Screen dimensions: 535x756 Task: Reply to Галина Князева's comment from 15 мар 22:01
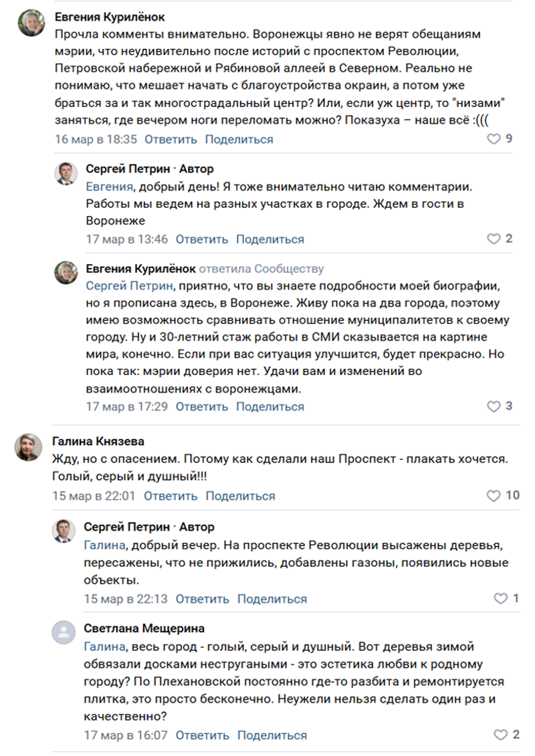[171, 496]
